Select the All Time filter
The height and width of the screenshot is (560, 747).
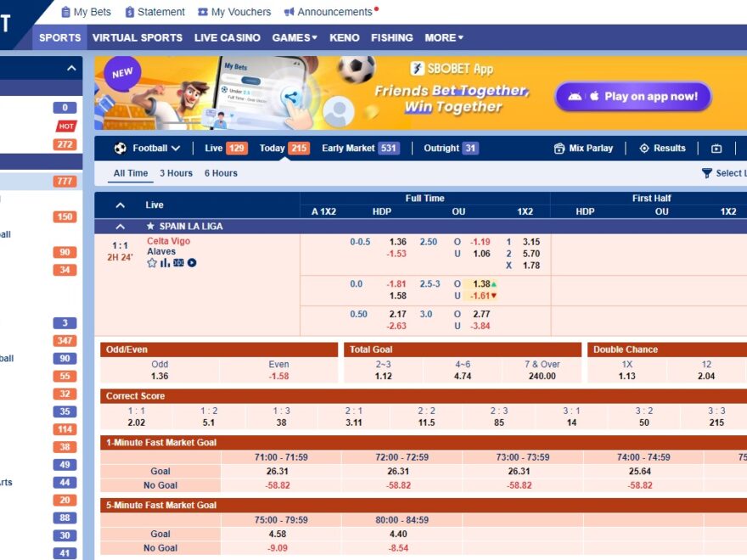point(131,173)
